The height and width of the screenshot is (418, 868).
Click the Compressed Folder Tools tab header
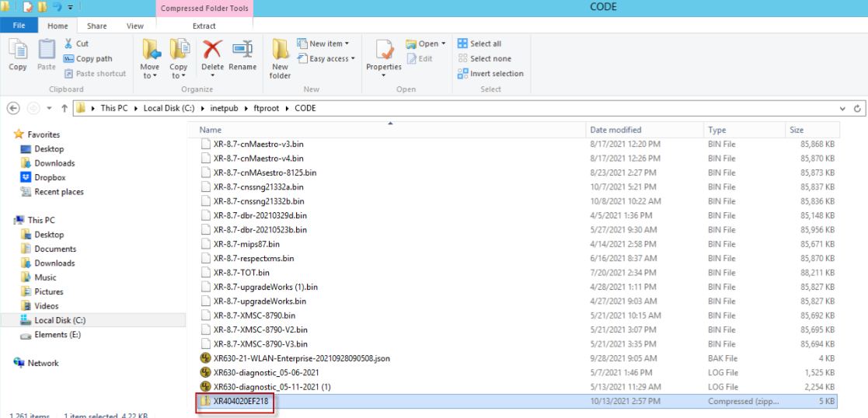[x=204, y=8]
